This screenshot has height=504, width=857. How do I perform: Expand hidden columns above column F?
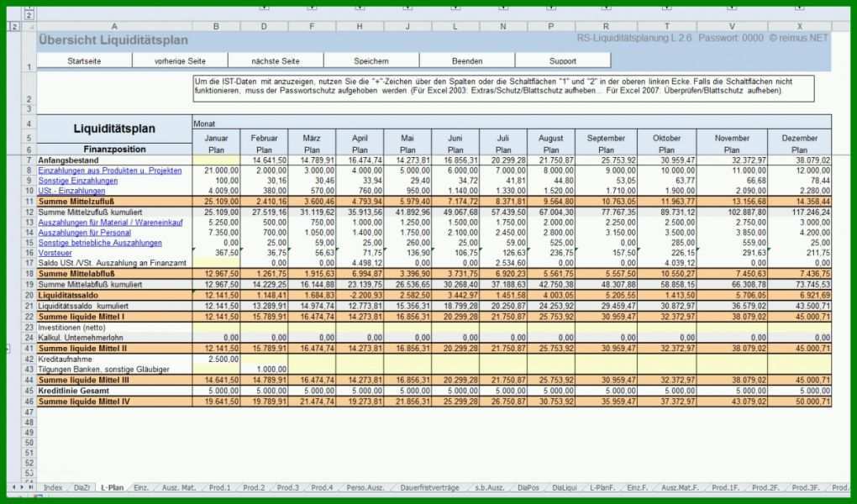[x=312, y=7]
